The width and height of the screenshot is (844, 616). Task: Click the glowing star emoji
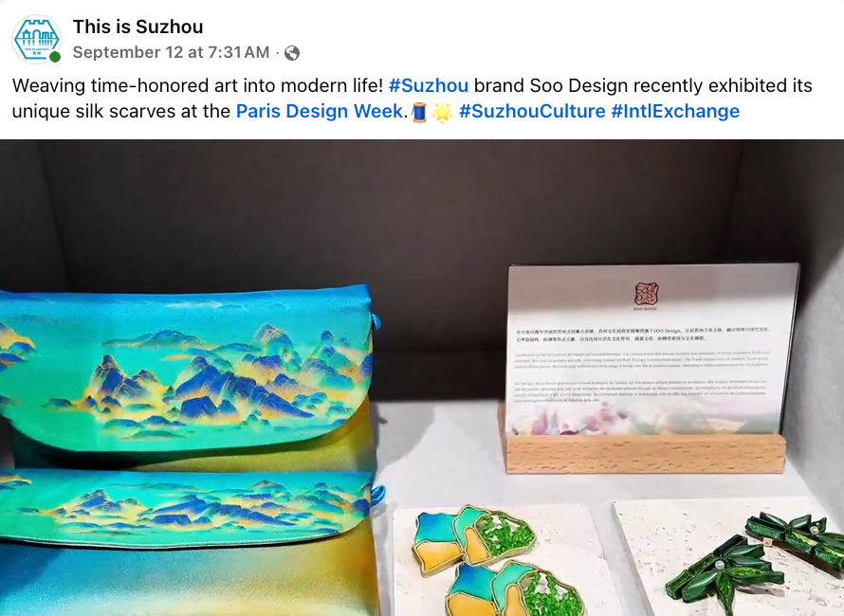coord(442,112)
